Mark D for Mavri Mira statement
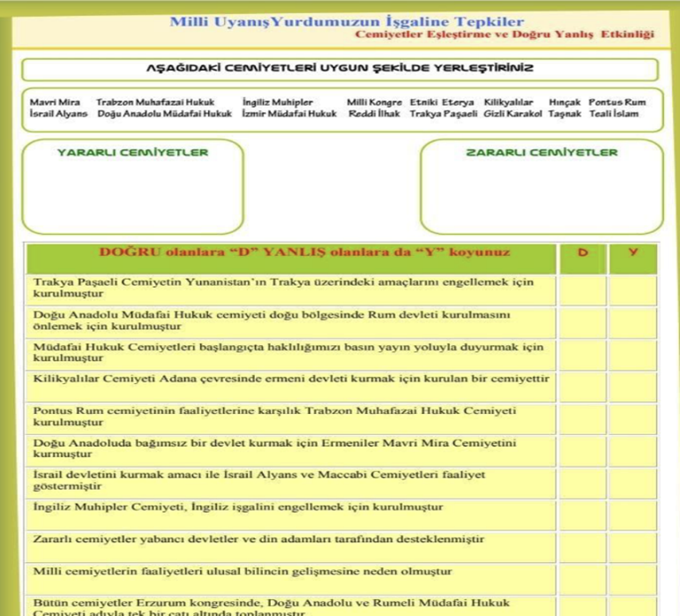680x616 pixels. 582,451
